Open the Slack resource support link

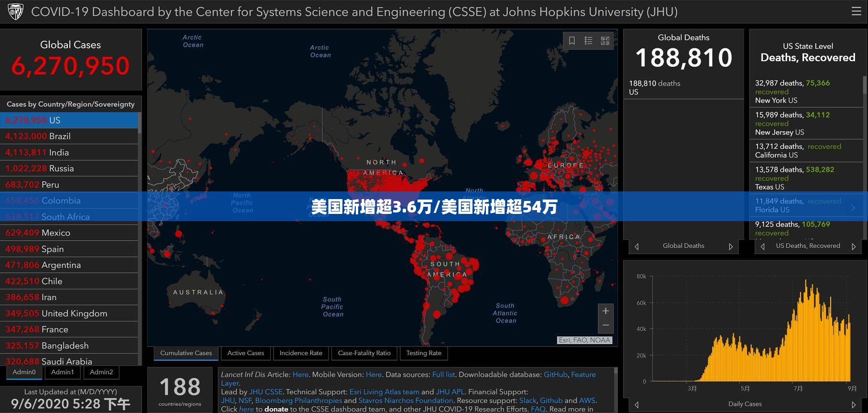point(527,401)
